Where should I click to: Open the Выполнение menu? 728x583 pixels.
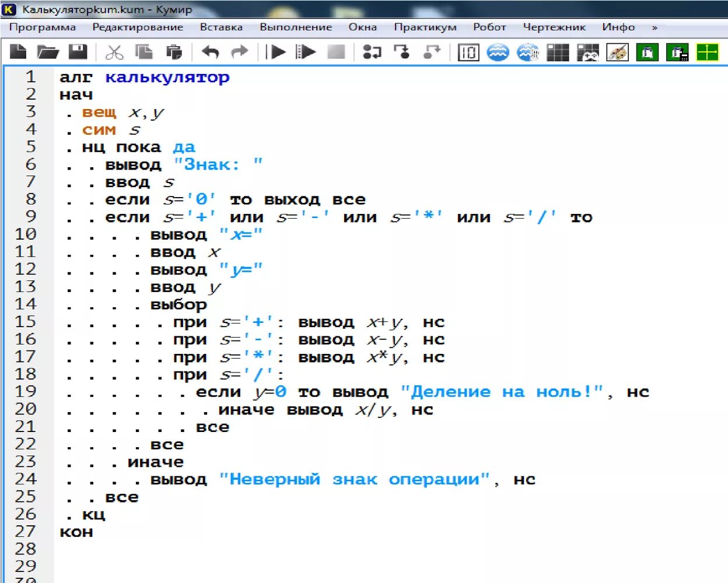[296, 27]
